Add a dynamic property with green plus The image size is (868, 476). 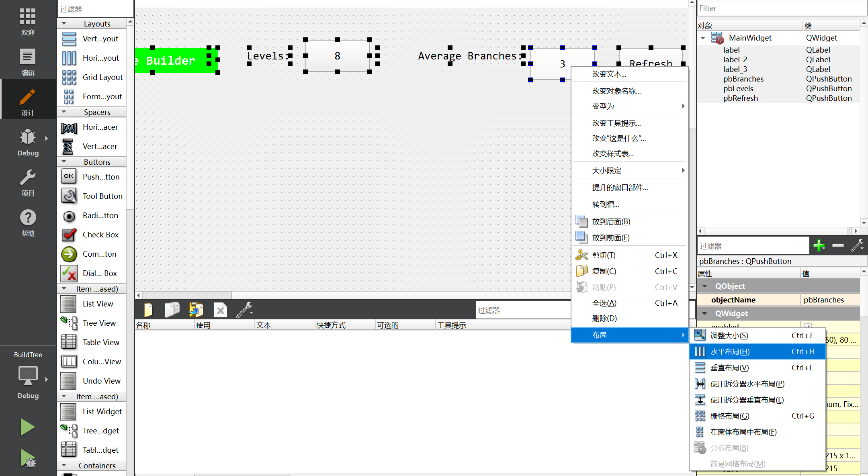[819, 245]
